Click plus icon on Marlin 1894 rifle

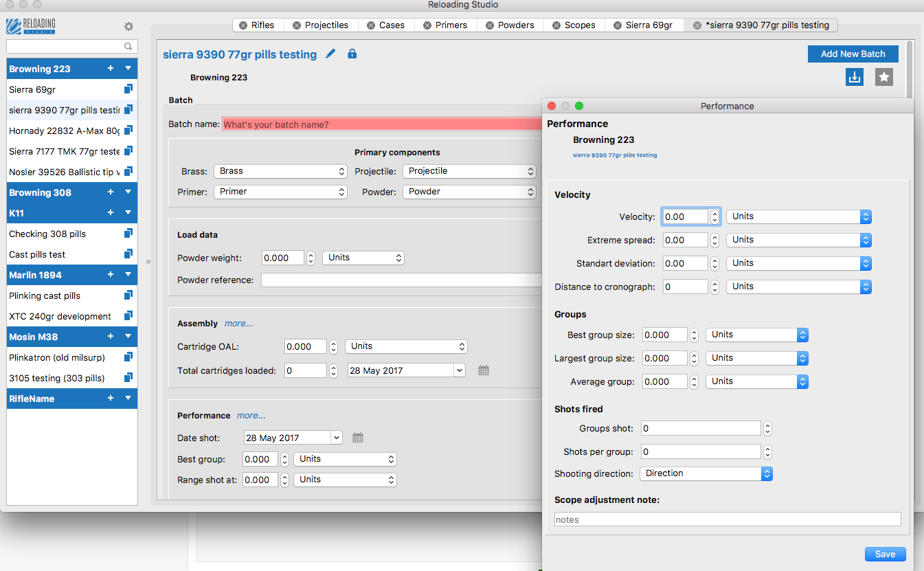point(111,274)
